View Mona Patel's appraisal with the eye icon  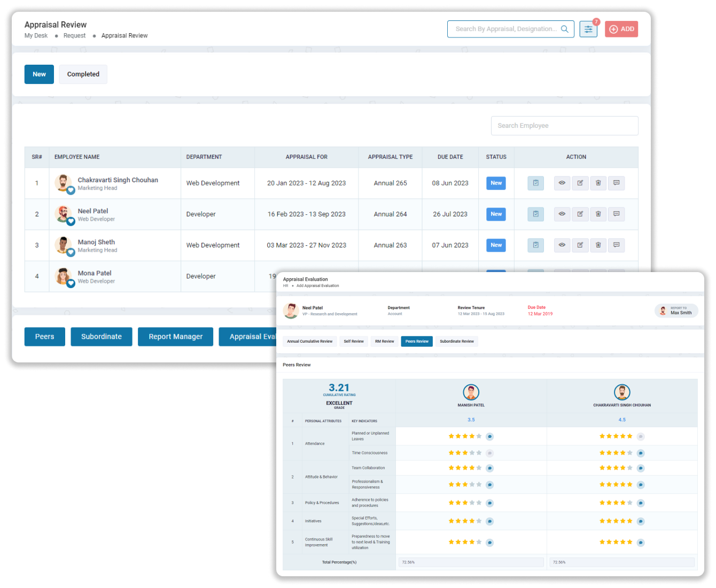tap(562, 276)
